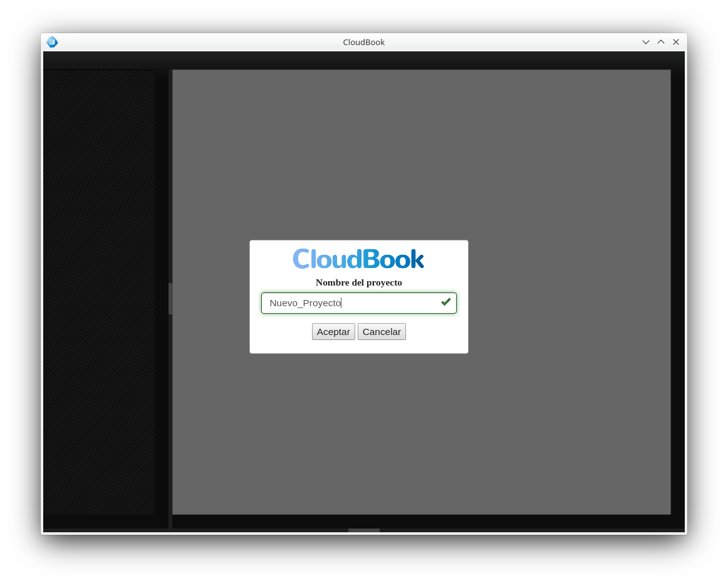Focus the project name input field
The image size is (728, 583).
[388, 303]
